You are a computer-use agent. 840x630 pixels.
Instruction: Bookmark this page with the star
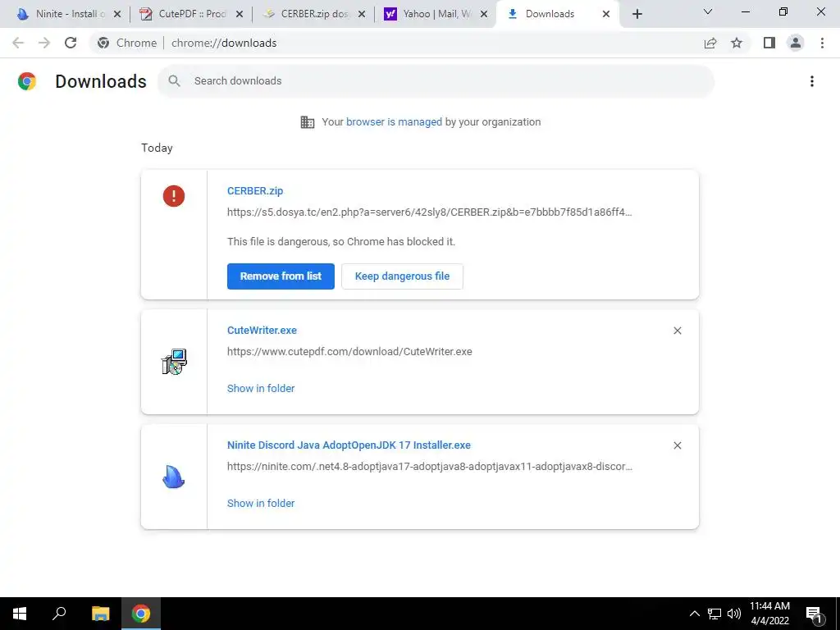coord(737,43)
